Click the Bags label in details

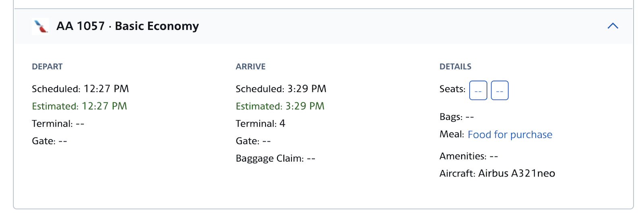(451, 117)
